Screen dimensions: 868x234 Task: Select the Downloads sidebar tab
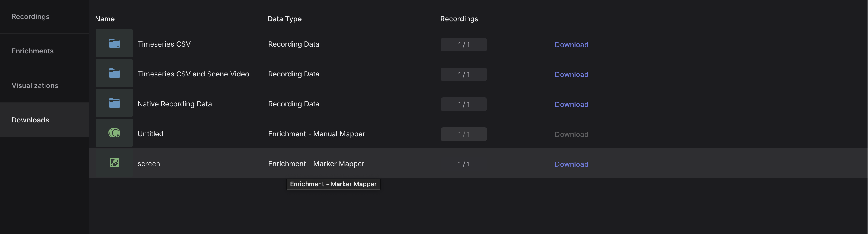pyautogui.click(x=30, y=120)
